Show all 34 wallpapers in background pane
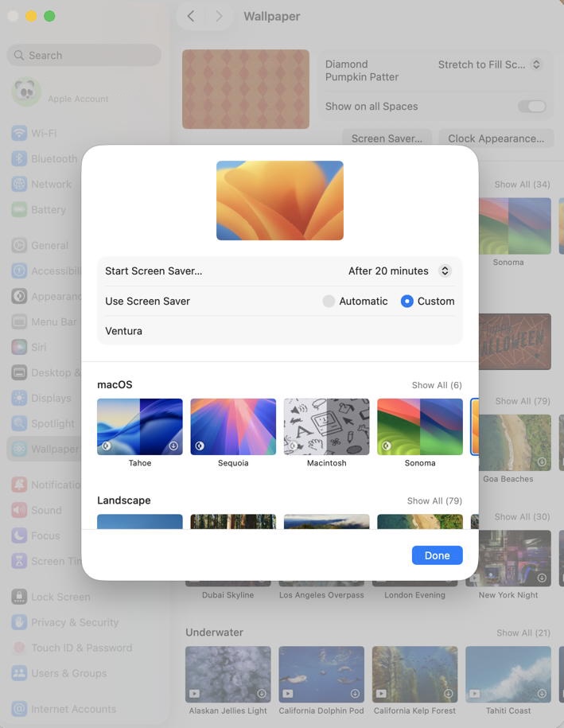 (x=522, y=185)
